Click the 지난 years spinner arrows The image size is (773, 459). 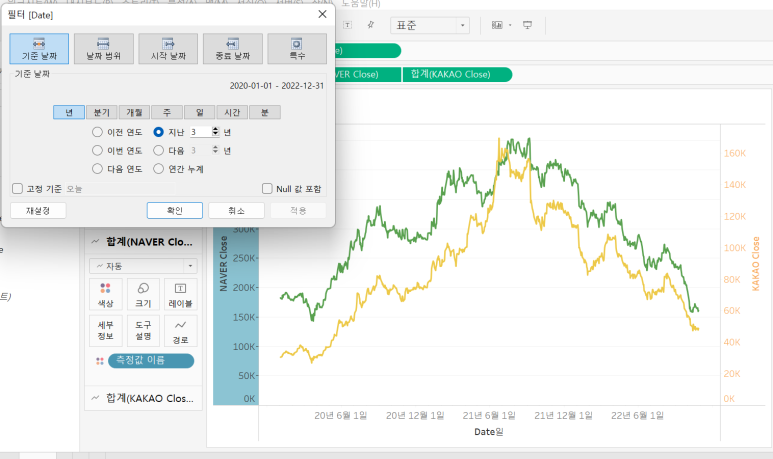pos(215,132)
